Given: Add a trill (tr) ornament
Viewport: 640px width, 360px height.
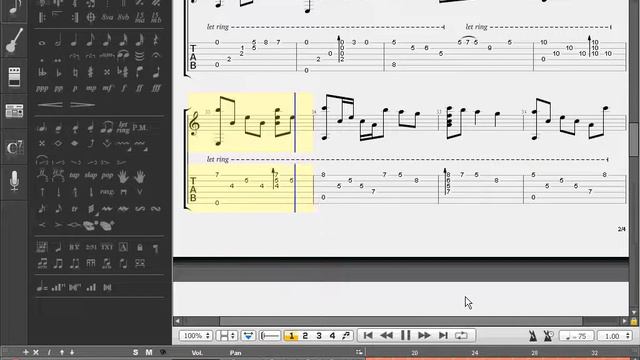Looking at the screenshot, I should tap(74, 209).
